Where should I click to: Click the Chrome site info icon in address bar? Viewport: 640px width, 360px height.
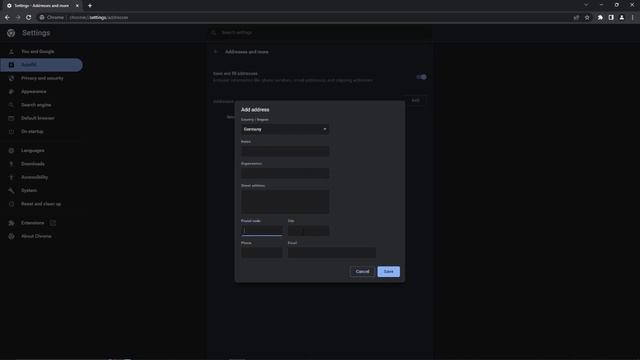[x=42, y=18]
